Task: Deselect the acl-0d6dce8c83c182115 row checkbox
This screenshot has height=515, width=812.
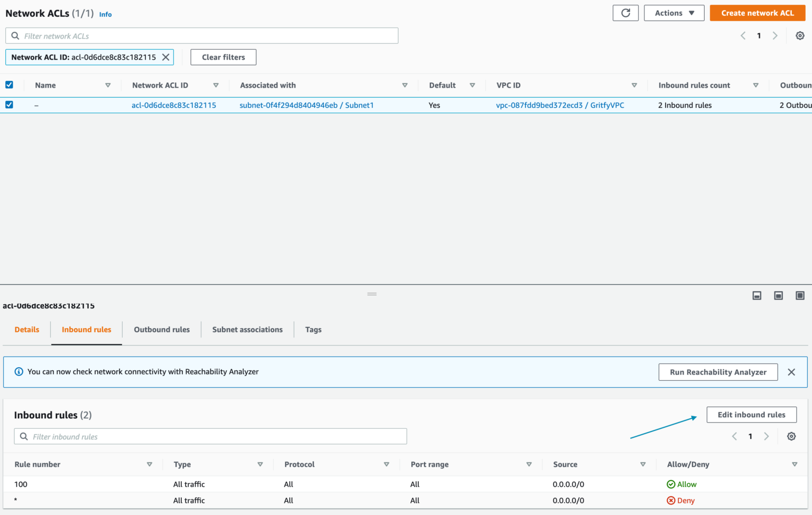Action: click(9, 105)
